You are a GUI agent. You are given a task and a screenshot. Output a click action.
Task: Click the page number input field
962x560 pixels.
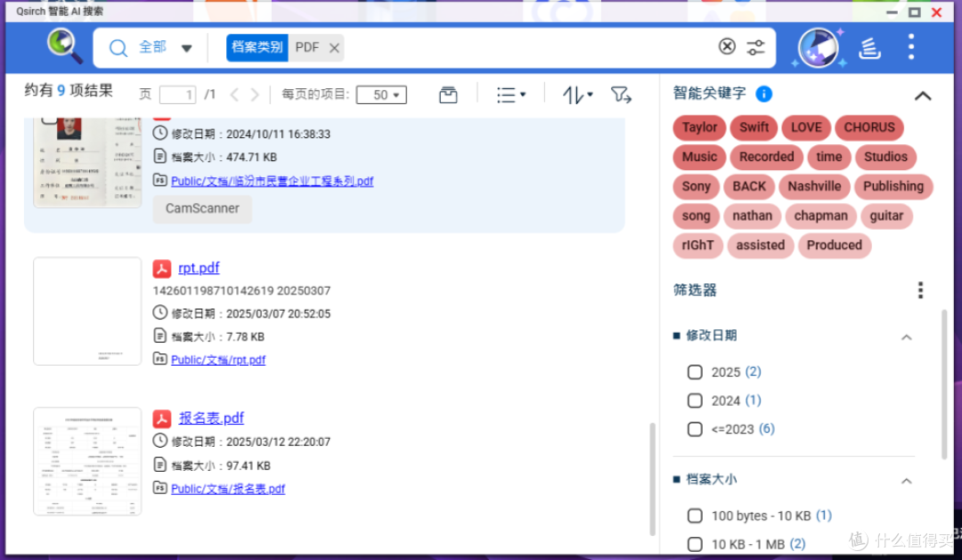coord(177,94)
